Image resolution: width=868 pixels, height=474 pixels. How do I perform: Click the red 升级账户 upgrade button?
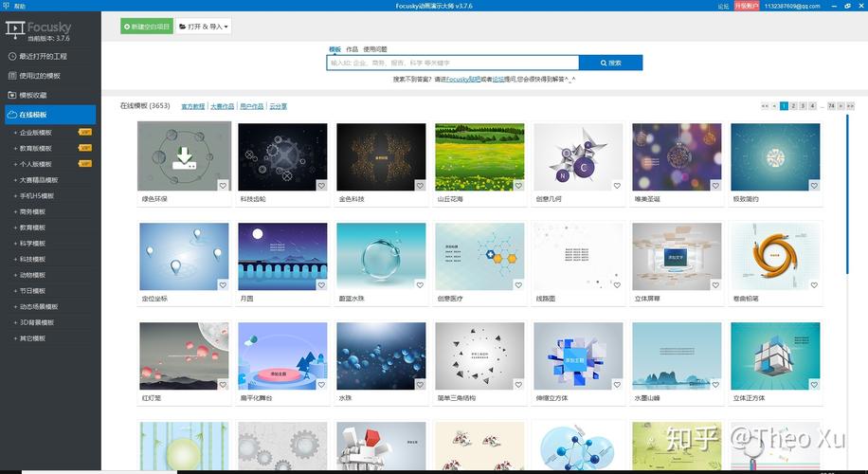(x=746, y=6)
